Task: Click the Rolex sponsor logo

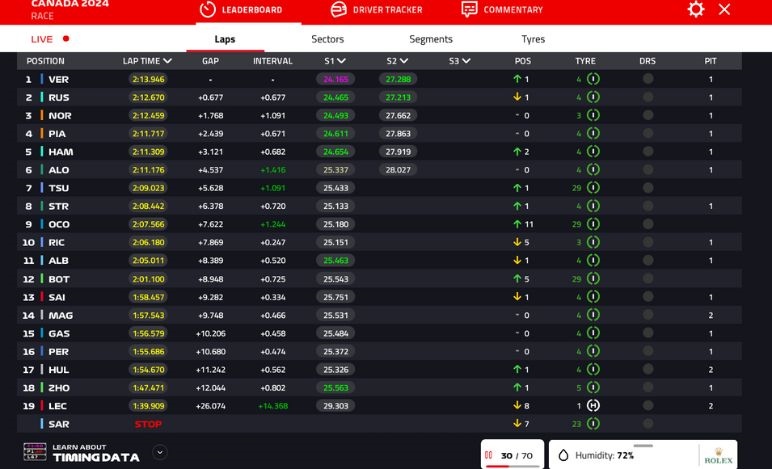Action: coord(718,456)
